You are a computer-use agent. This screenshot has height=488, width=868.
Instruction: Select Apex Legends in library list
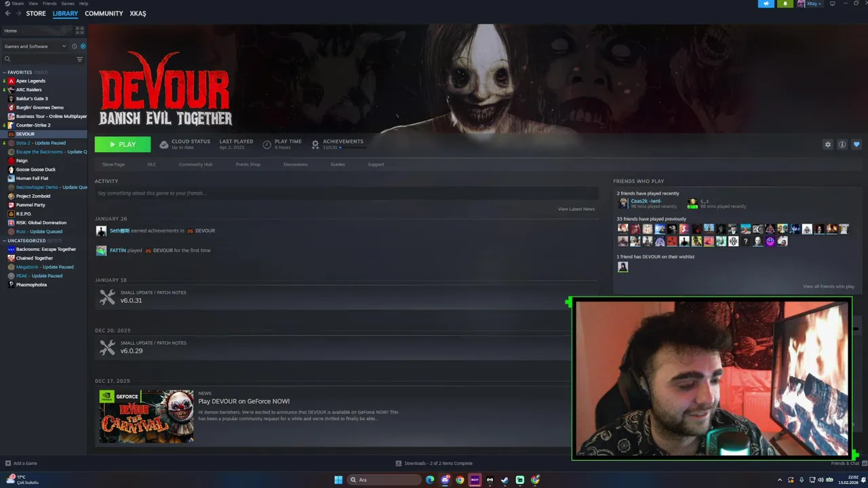coord(31,81)
